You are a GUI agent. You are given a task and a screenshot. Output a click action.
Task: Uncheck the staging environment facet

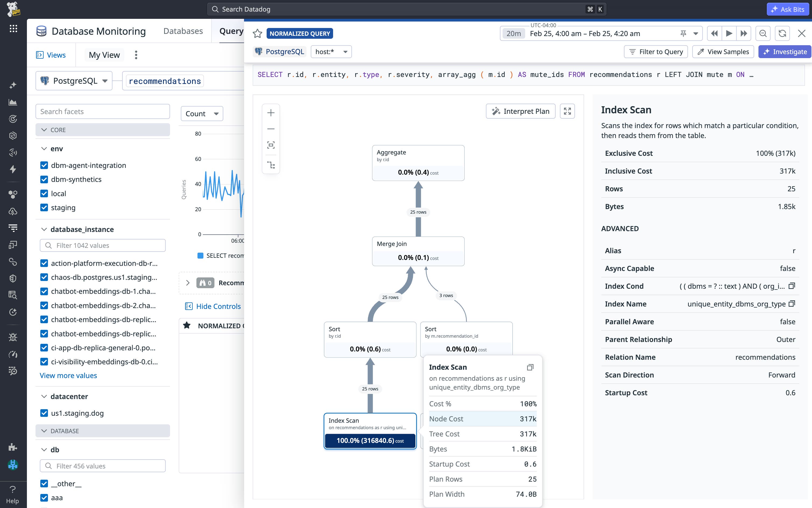pos(44,207)
